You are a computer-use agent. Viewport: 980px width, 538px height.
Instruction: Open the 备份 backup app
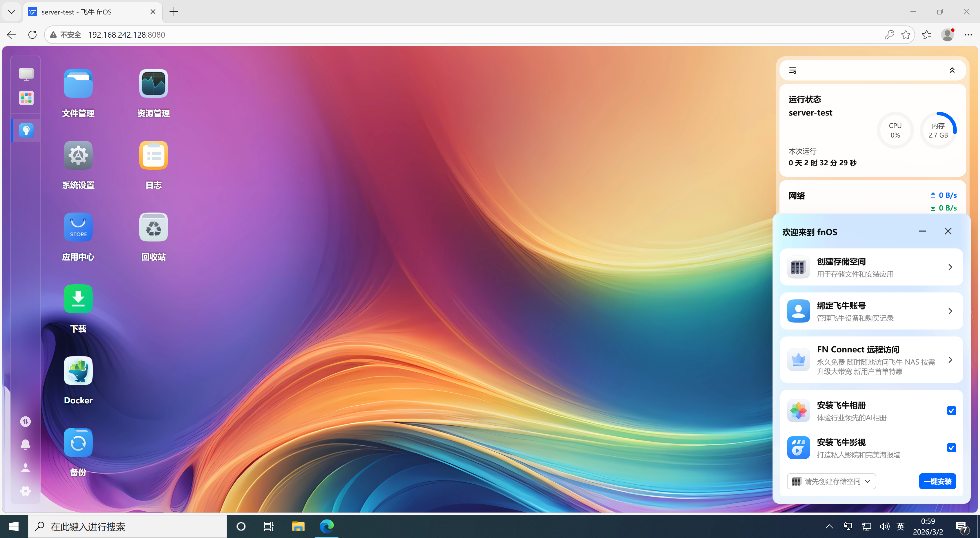point(78,442)
